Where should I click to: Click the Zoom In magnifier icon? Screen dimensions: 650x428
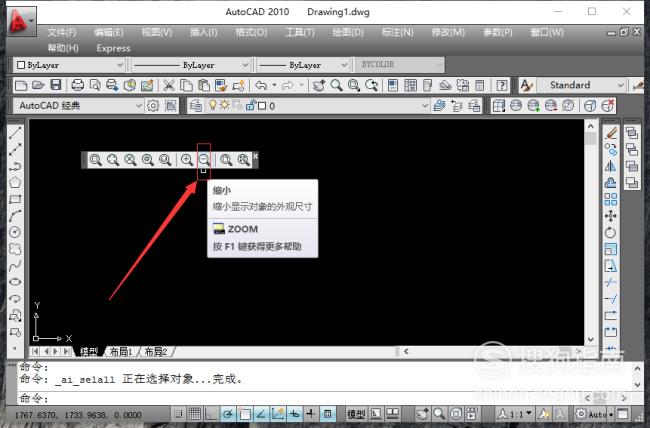(x=187, y=160)
